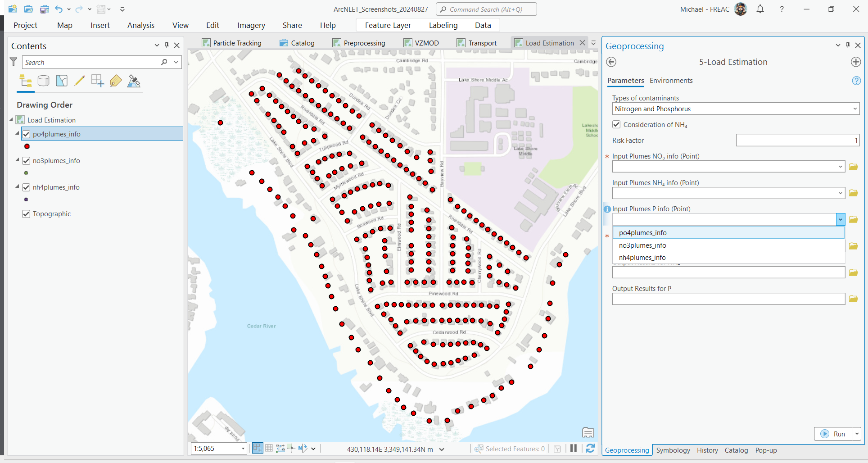Screen dimensions: 868x463
Task: Close the Load Estimation map tab
Action: [x=583, y=42]
